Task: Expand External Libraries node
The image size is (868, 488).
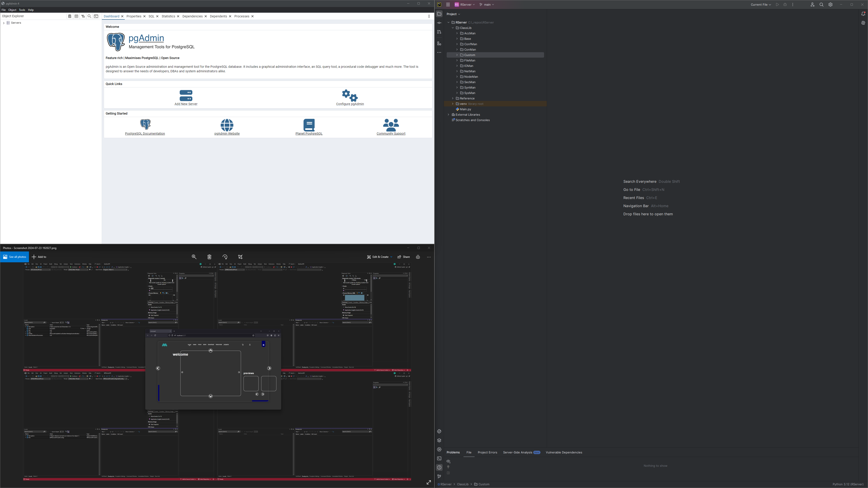Action: (448, 115)
